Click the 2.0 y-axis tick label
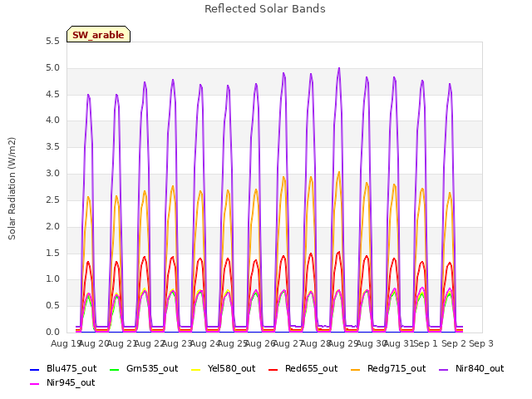 coord(52,226)
